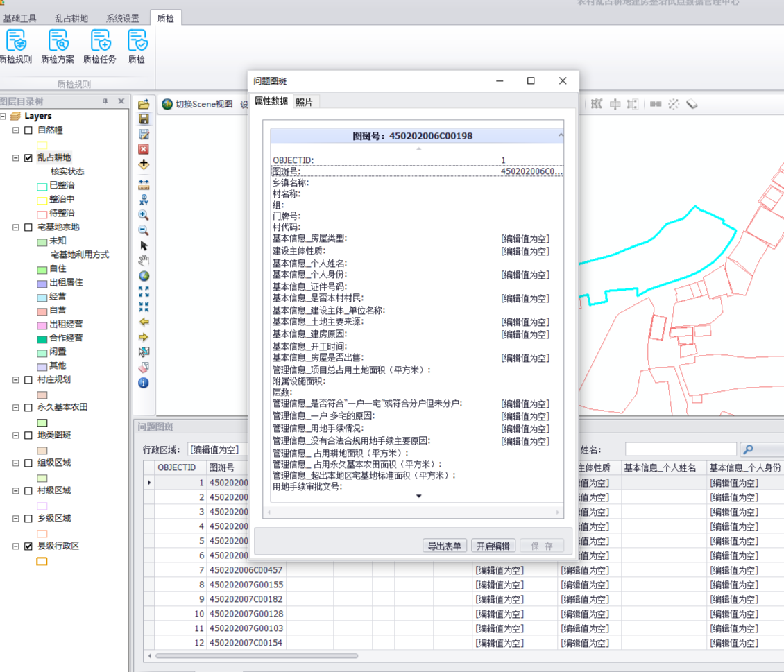Click the 导出表单 button
The height and width of the screenshot is (672, 784).
pos(445,546)
